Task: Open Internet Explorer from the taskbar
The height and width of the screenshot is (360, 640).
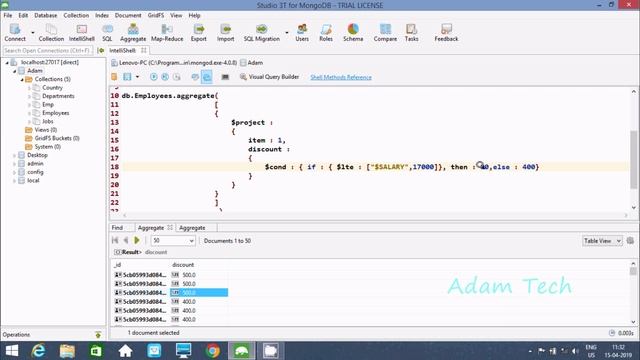Action: [38, 351]
